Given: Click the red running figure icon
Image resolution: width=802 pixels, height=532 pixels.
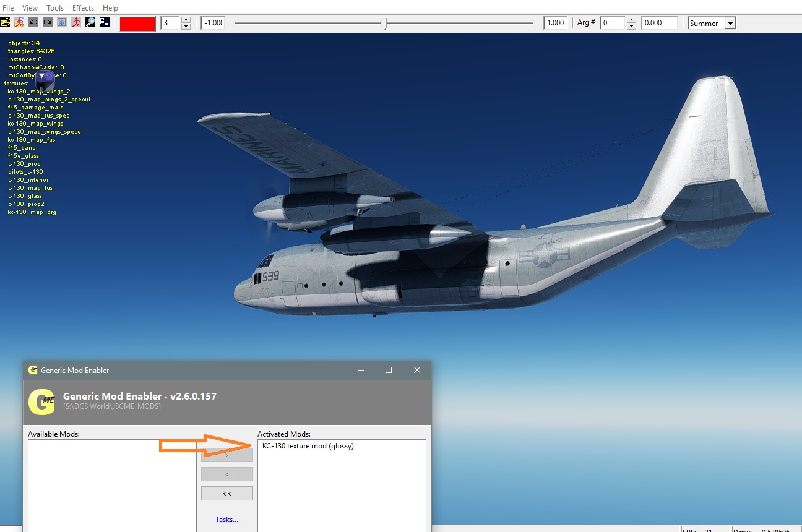Looking at the screenshot, I should (76, 22).
